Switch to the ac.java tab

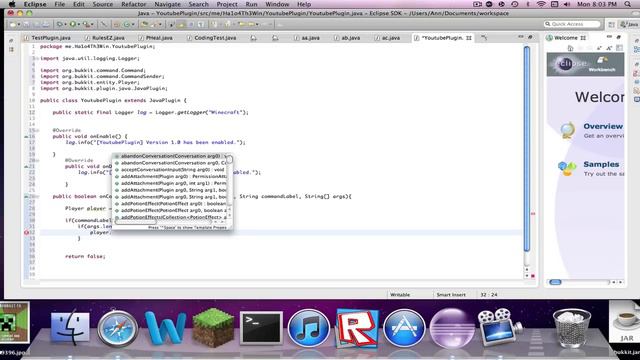point(387,38)
